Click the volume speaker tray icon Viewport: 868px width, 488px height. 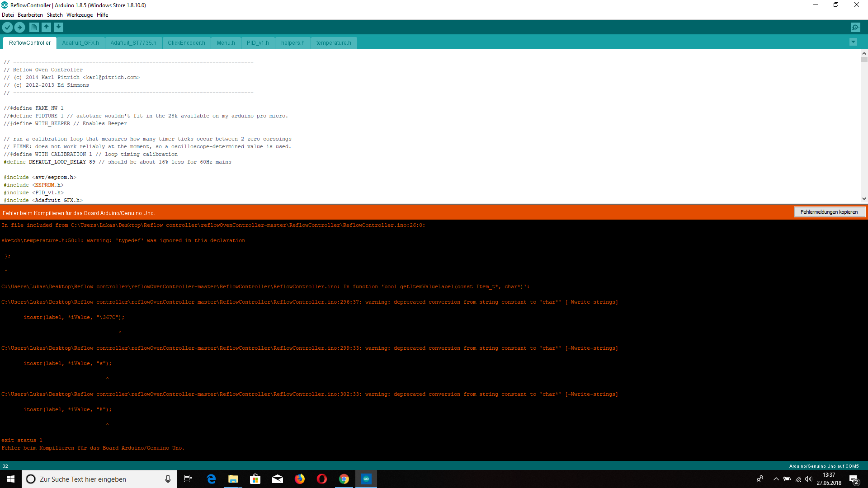[808, 479]
